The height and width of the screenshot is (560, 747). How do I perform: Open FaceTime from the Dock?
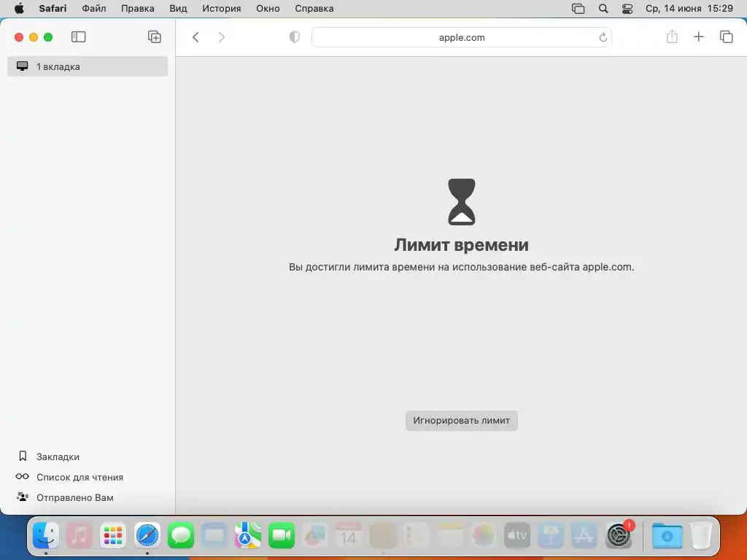pyautogui.click(x=282, y=535)
